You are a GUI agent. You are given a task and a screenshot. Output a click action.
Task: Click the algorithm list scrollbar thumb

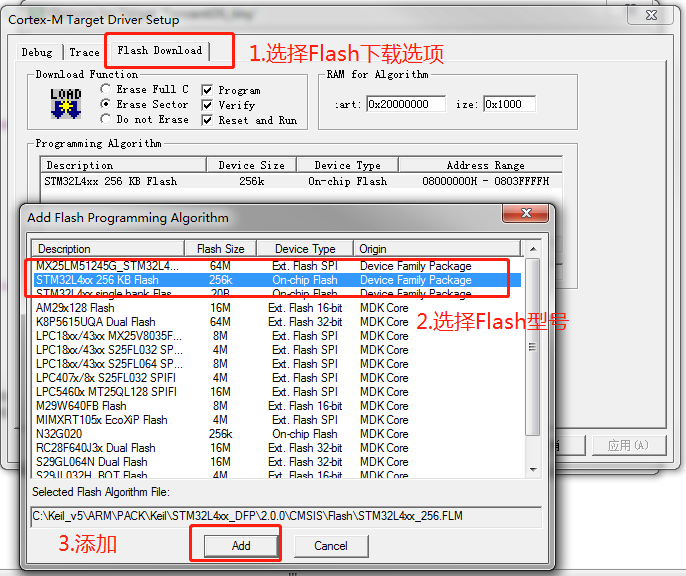pyautogui.click(x=532, y=347)
